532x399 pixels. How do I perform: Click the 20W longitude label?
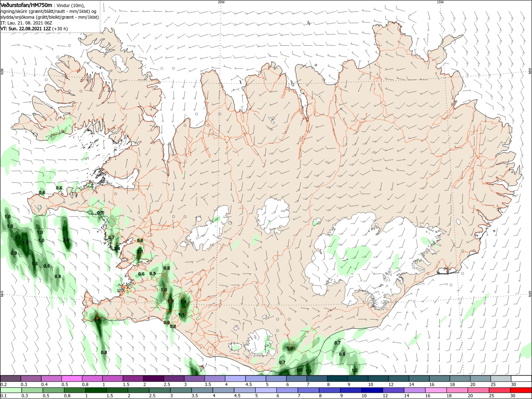pos(221,2)
